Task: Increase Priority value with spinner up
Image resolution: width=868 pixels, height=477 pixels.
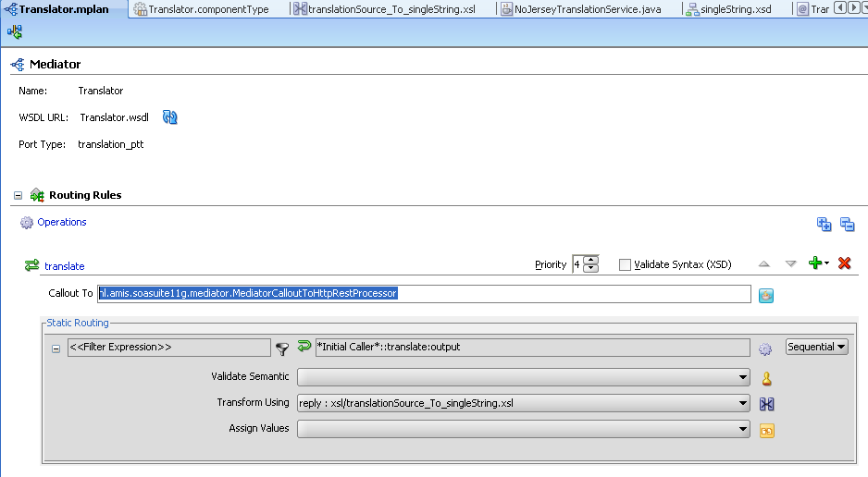Action: click(591, 260)
